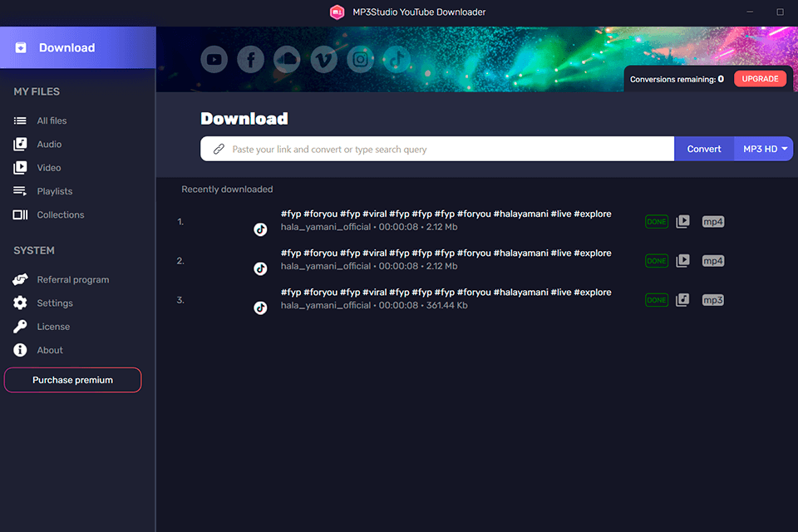Click the SoundCloud icon in the banner
Viewport: 798px width, 532px height.
coord(287,59)
